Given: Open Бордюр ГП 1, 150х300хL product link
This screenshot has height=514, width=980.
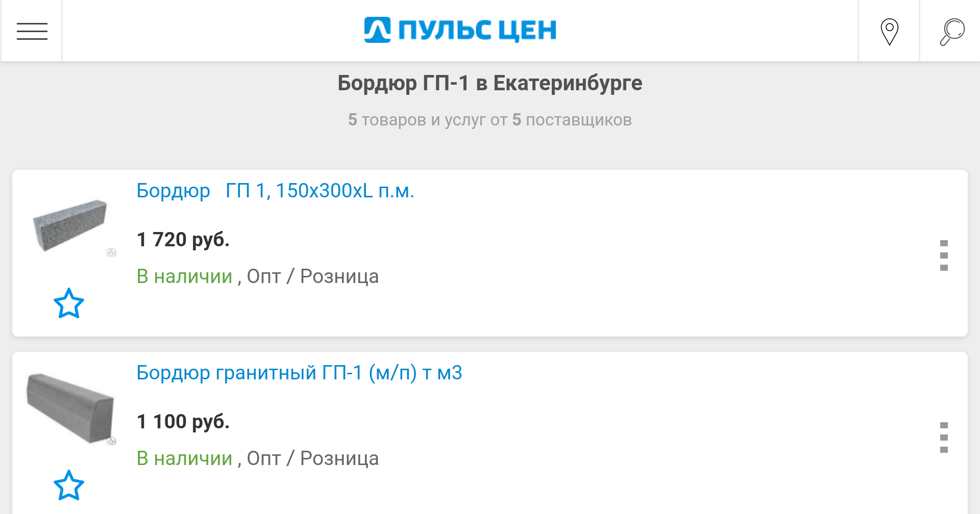Looking at the screenshot, I should pyautogui.click(x=276, y=191).
